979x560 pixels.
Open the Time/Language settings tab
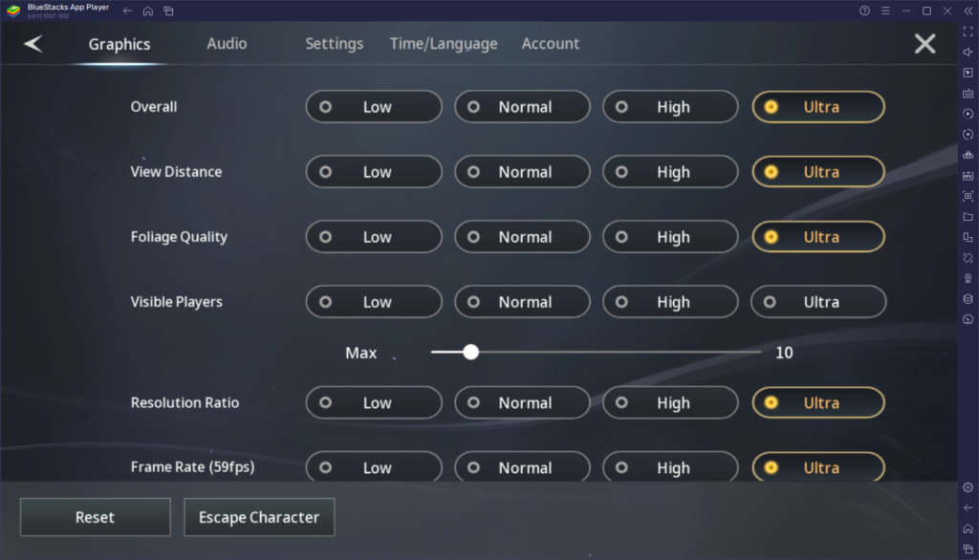coord(443,43)
